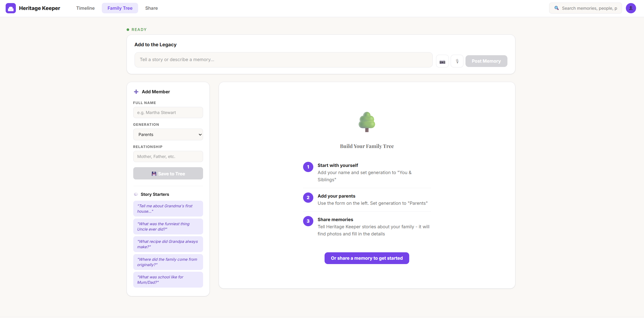Screen dimensions: 644x318
Task: Click the Story Starters speech bubble icon
Action: [x=136, y=195]
